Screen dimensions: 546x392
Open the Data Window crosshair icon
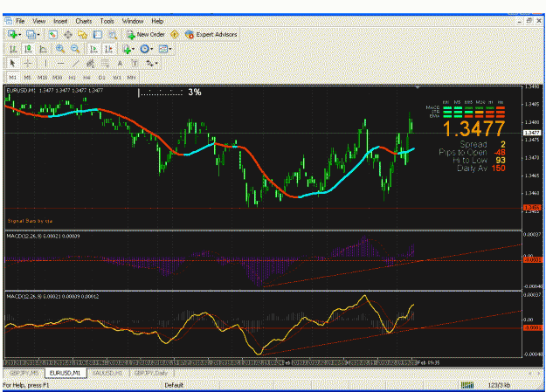(68, 34)
